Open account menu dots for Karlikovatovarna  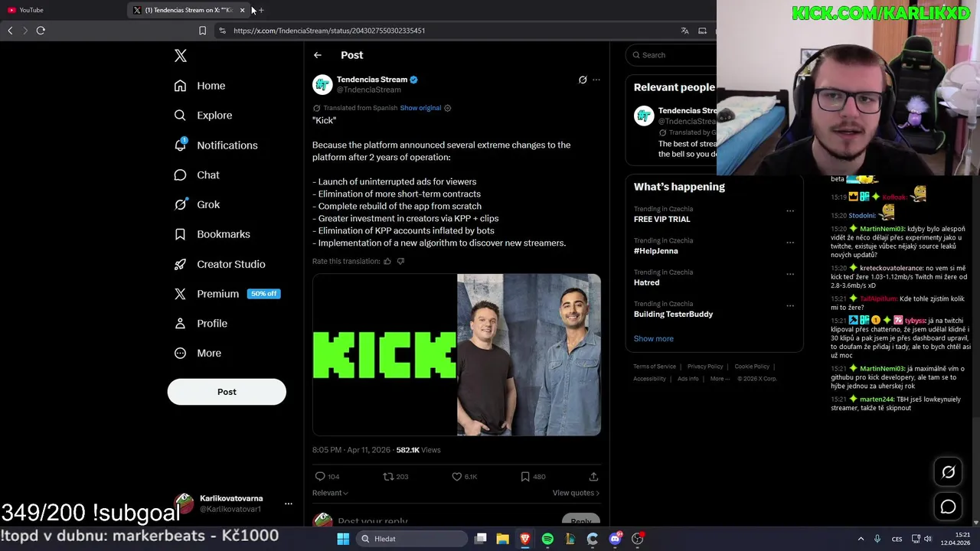click(x=288, y=504)
